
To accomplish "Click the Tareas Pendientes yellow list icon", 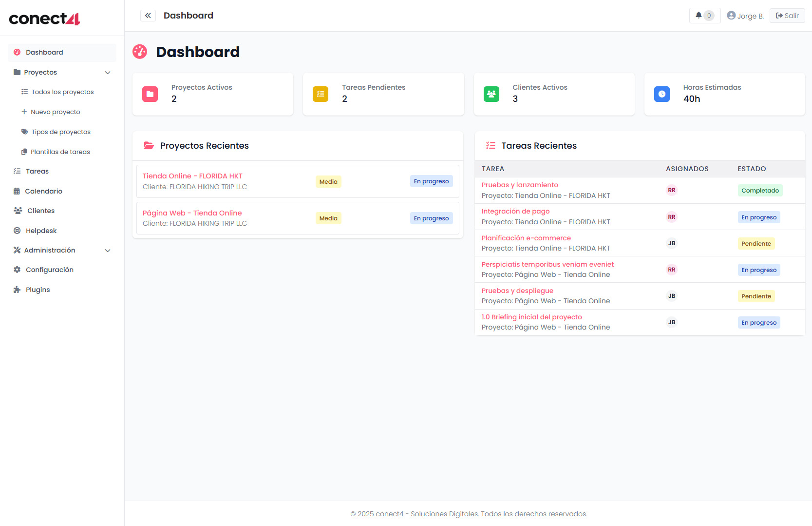I will click(321, 94).
